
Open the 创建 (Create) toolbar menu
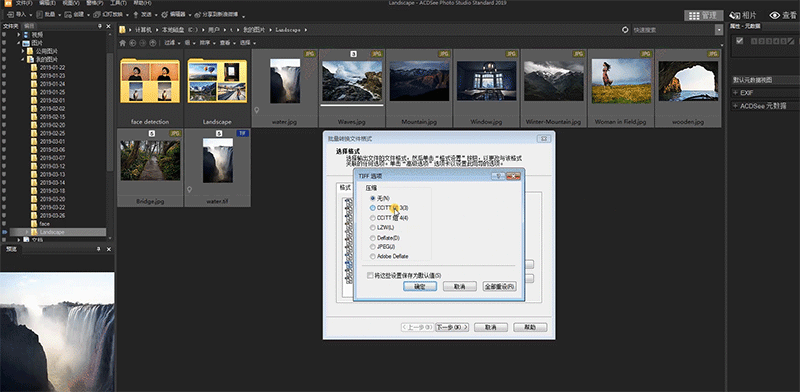coord(78,15)
